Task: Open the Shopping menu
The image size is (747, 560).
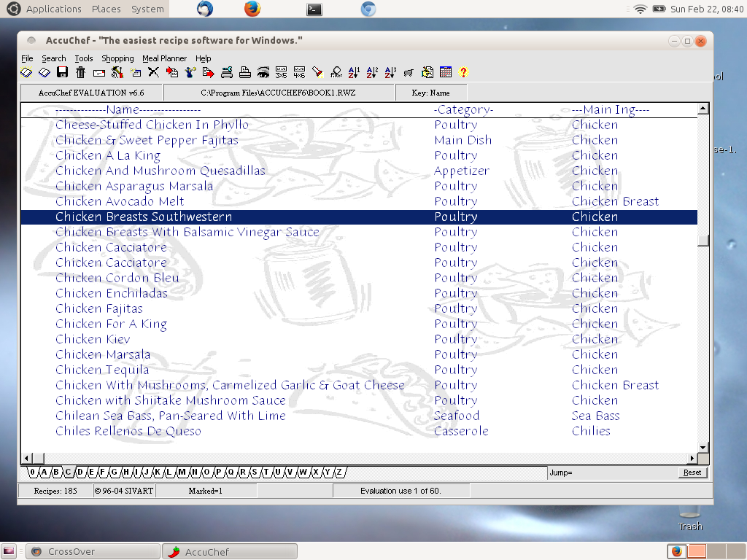Action: [x=117, y=58]
